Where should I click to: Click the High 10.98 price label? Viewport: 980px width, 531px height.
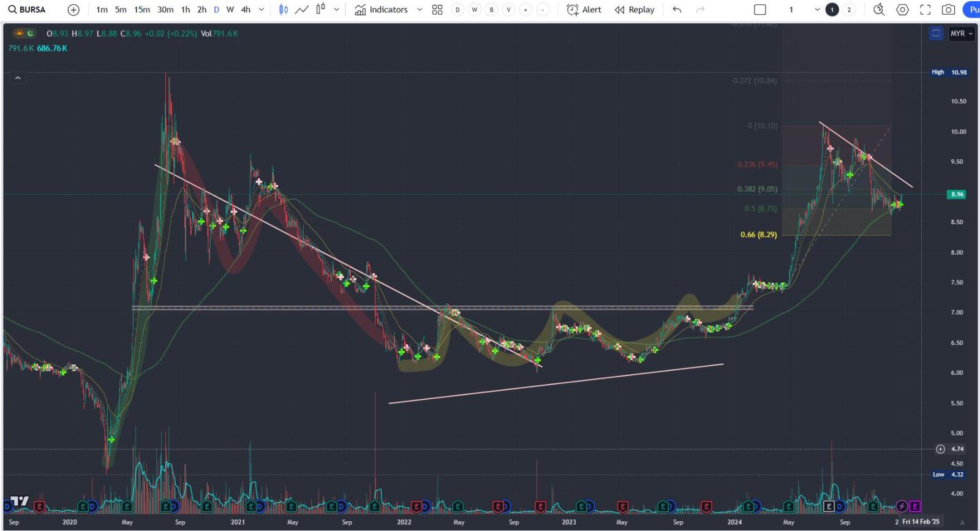pyautogui.click(x=949, y=72)
